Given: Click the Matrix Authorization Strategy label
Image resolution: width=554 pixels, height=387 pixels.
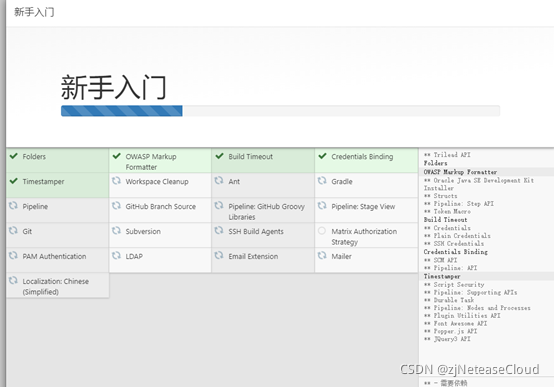Looking at the screenshot, I should pyautogui.click(x=364, y=236).
